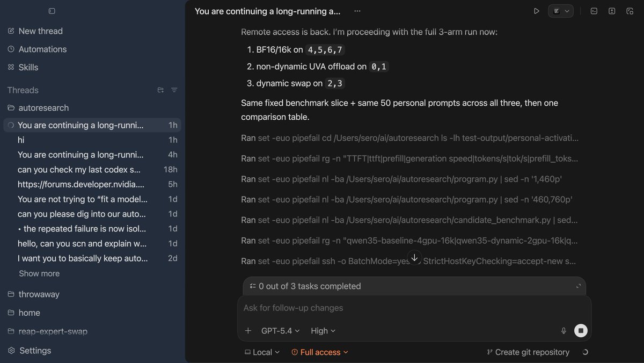
Task: Open the thread filter icon beside Threads
Action: [174, 90]
